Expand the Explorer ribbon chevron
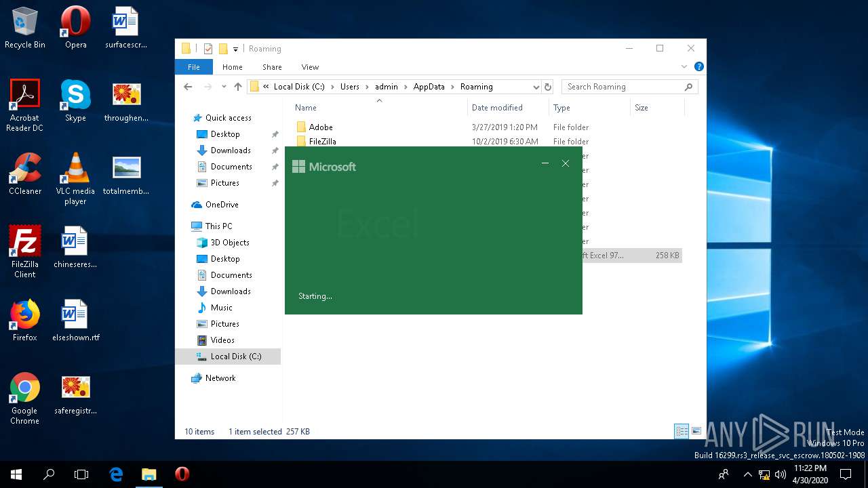 coord(684,66)
